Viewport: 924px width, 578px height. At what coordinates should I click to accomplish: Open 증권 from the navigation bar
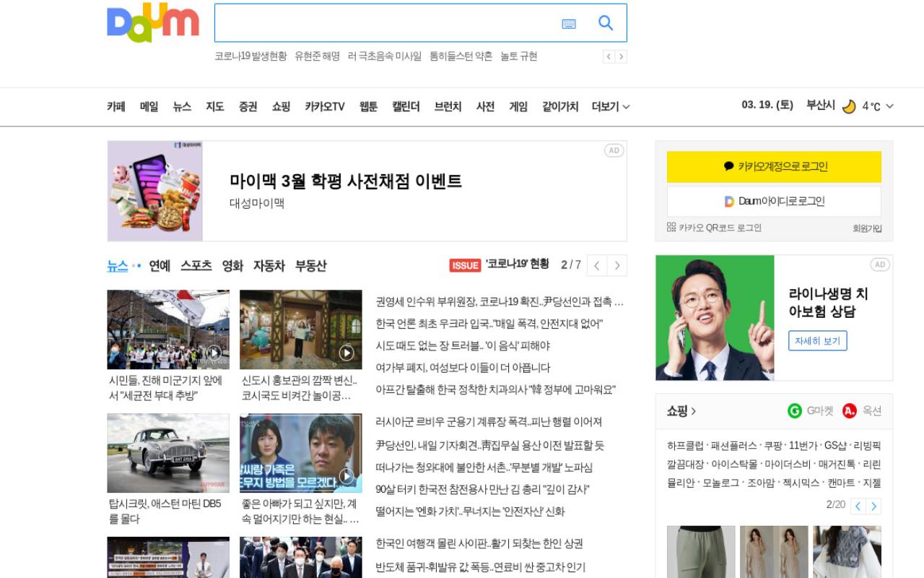coord(248,106)
